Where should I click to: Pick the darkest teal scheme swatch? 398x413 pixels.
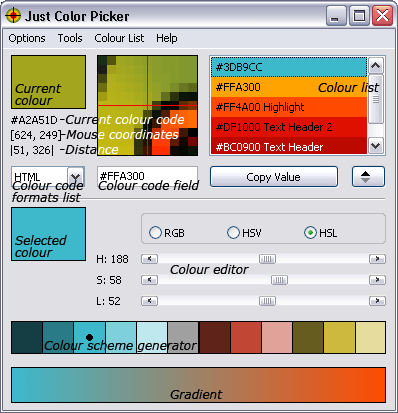27,337
